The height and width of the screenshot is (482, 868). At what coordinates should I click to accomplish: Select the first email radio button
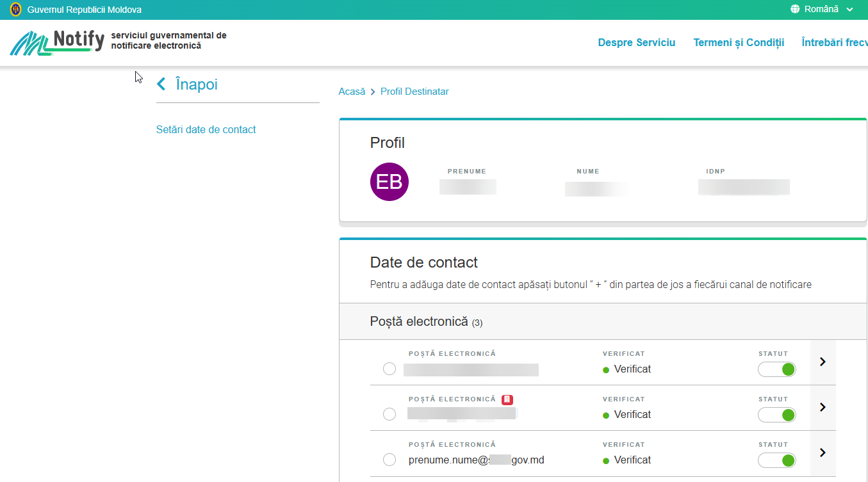pyautogui.click(x=389, y=369)
